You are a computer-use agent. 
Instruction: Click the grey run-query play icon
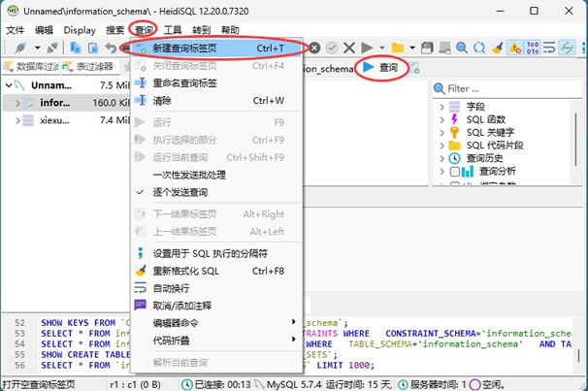coord(367,48)
